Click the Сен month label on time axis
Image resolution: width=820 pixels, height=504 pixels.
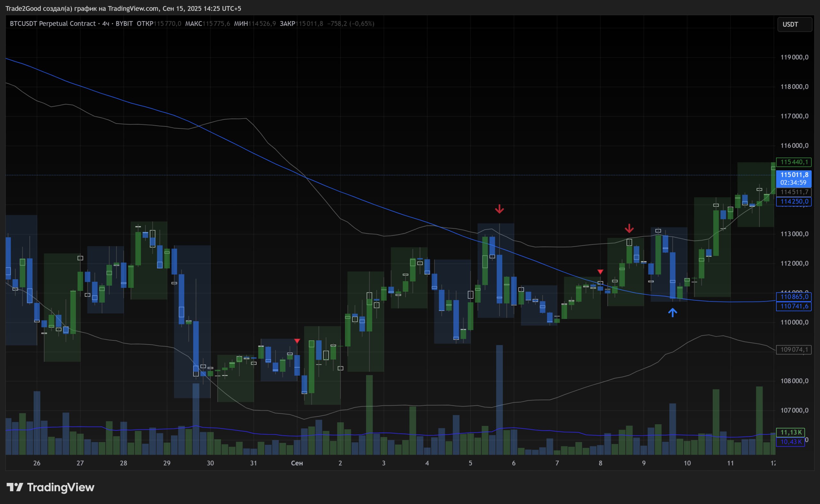coord(297,463)
